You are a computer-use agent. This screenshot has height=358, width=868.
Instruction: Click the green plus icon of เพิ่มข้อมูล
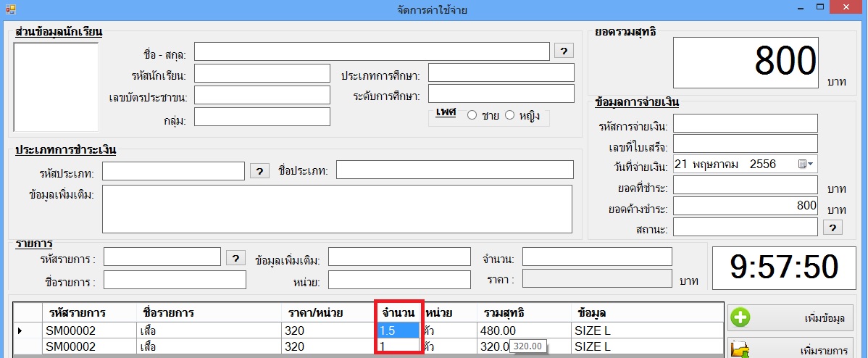pos(740,317)
